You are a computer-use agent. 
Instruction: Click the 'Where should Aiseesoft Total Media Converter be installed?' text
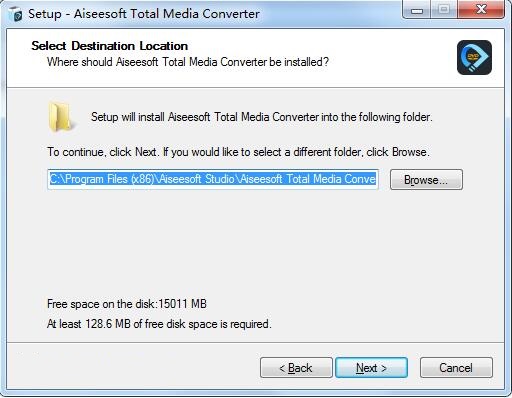(188, 62)
